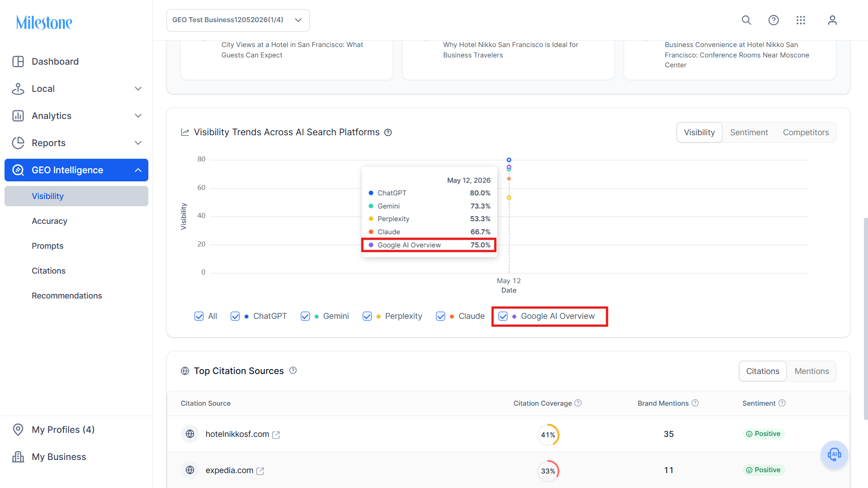Click the globe icon beside Top Citation Sources
Image resolution: width=868 pixels, height=488 pixels.
pos(185,371)
